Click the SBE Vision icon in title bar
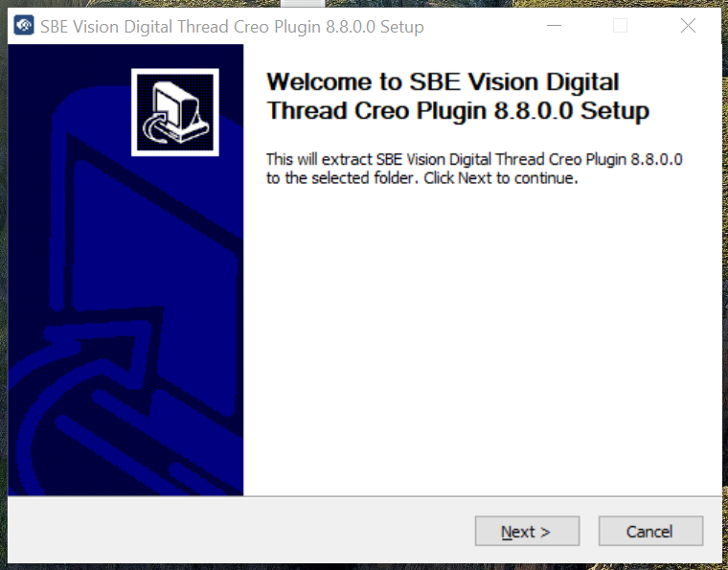Image resolution: width=728 pixels, height=570 pixels. 24,26
